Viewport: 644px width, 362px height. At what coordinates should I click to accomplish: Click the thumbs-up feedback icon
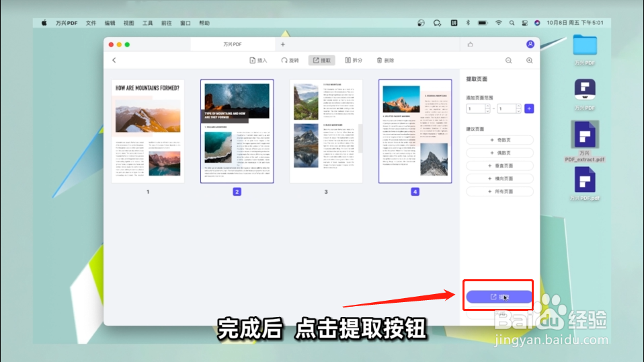coord(471,44)
